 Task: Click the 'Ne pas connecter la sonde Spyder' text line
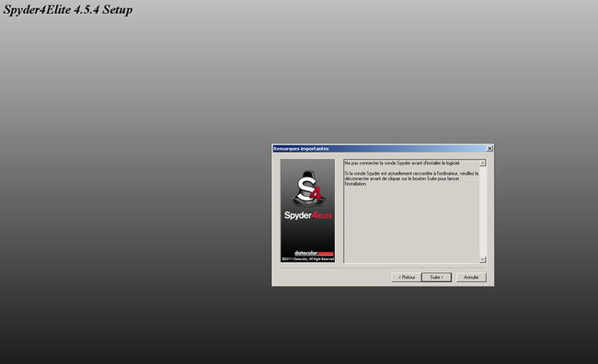(402, 163)
